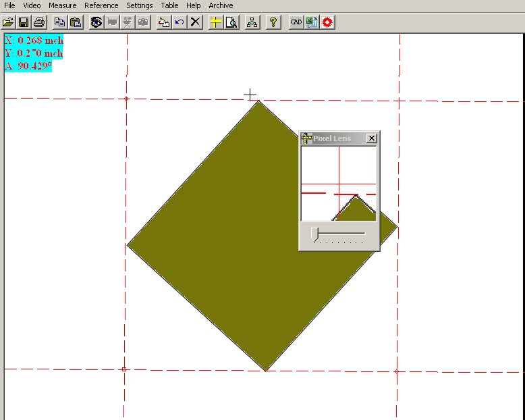Toggle the Pixel Lens magnifier icon
The width and height of the screenshot is (525, 420).
(231, 22)
